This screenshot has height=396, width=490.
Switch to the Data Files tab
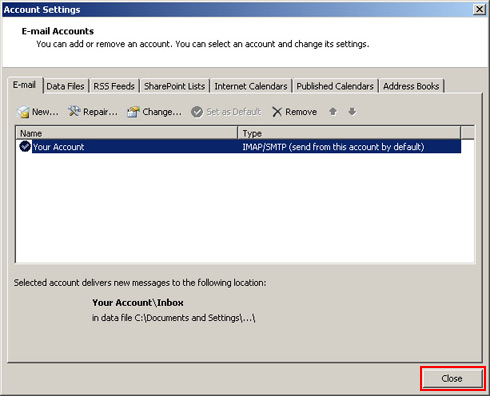coord(65,86)
